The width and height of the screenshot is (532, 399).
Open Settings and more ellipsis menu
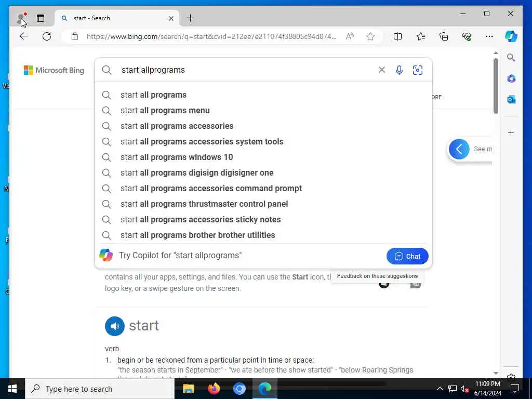[489, 36]
